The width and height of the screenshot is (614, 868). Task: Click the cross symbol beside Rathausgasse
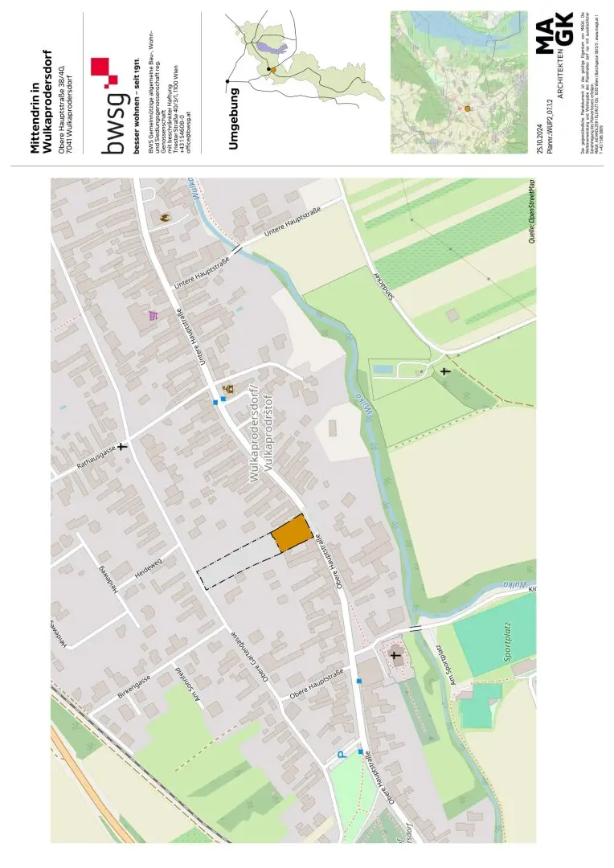(x=121, y=445)
